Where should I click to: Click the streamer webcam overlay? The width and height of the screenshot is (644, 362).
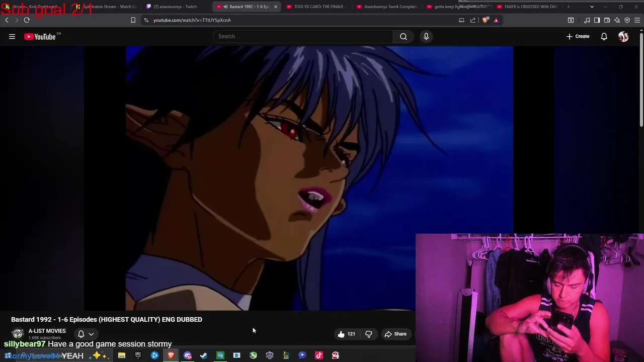pyautogui.click(x=529, y=298)
